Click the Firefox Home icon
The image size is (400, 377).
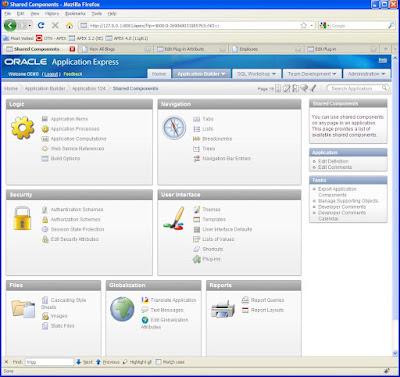[69, 26]
